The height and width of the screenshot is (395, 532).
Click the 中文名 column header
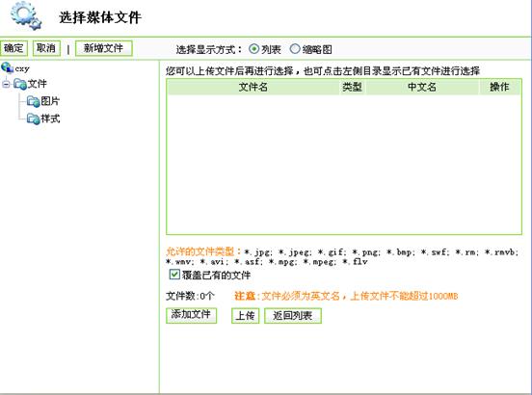pos(422,87)
